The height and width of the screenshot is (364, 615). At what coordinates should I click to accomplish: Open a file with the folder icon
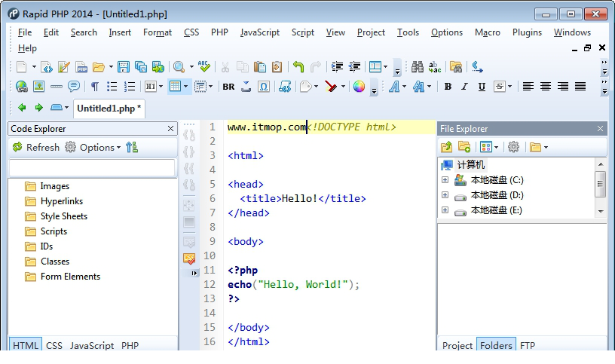tap(99, 67)
